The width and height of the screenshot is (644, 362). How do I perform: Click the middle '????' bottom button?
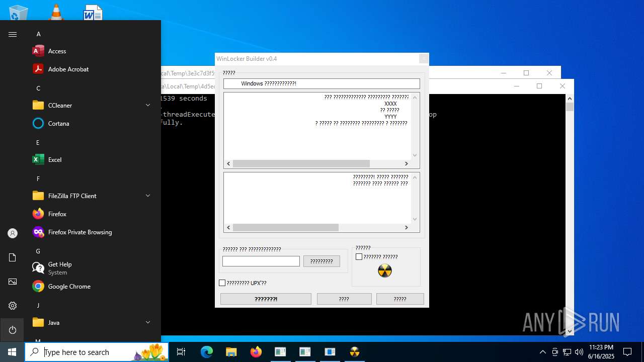click(344, 299)
